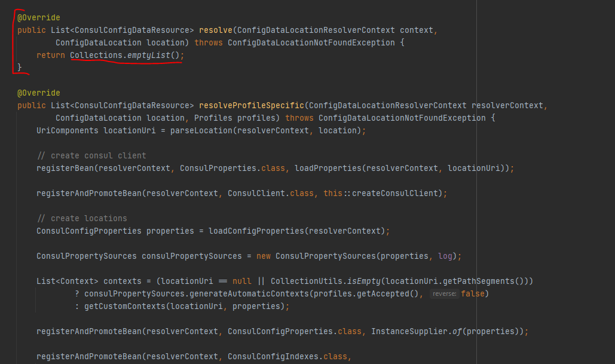Screen dimensions: 615x364
Task: Click the generateAutomaticContexts method call
Action: (249, 294)
